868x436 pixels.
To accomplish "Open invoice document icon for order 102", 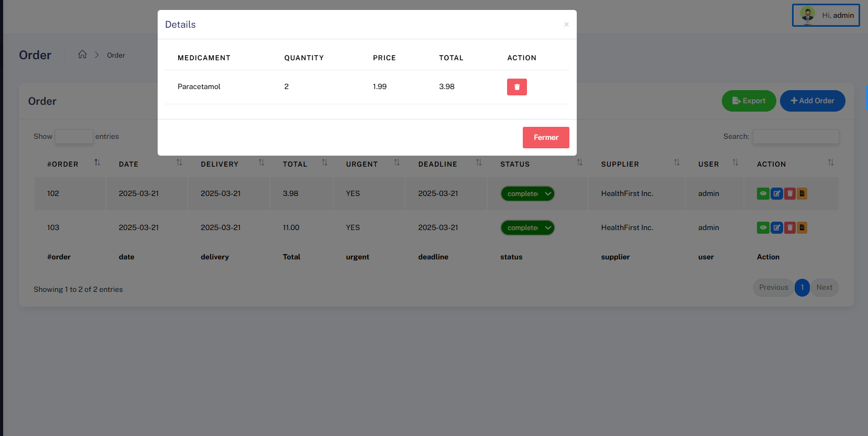I will (802, 193).
